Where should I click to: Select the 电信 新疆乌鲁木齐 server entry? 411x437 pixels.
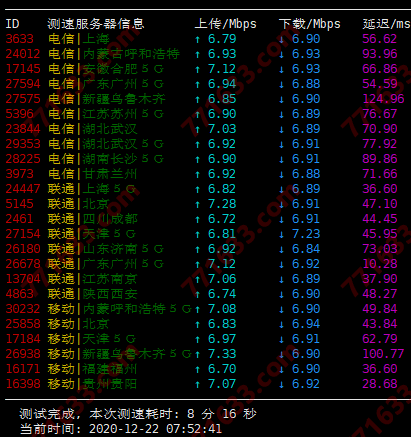(107, 99)
